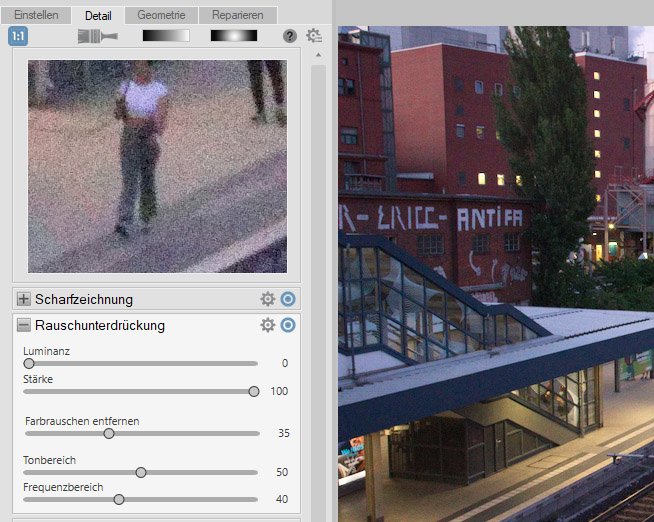
Task: Expand the Scharfzeichnung section
Action: pyautogui.click(x=24, y=299)
